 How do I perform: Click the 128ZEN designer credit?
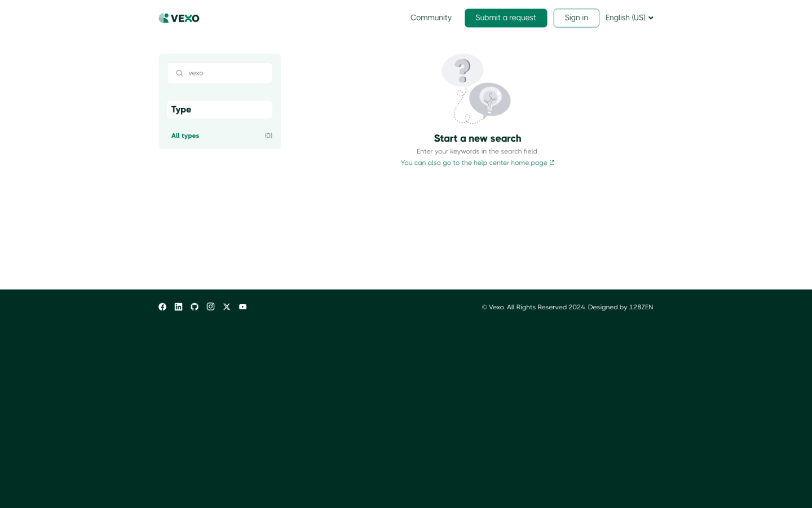tap(641, 308)
